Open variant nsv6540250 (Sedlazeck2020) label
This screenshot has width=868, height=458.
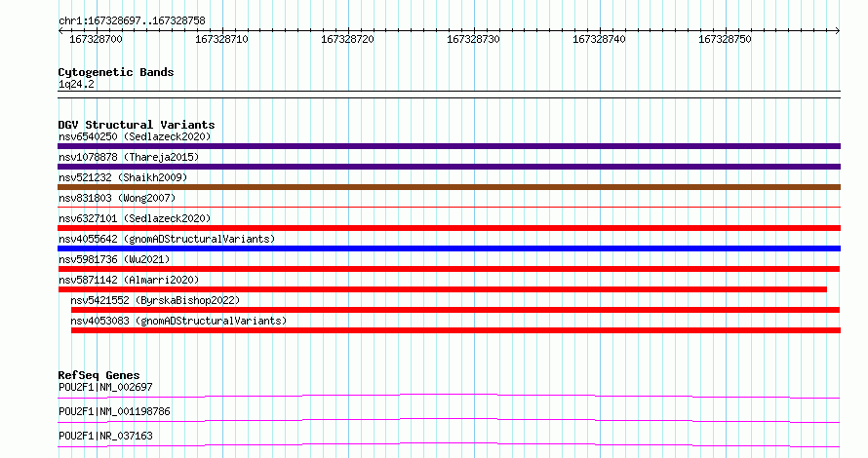pos(135,136)
